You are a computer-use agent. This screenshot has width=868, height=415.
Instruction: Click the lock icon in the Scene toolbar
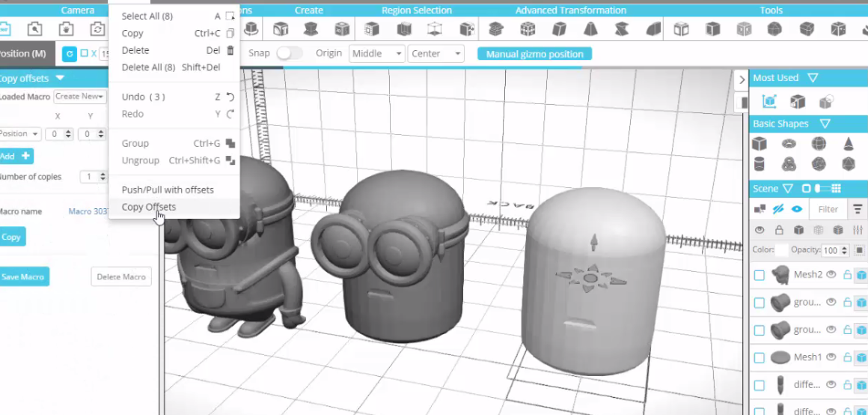[x=779, y=229]
